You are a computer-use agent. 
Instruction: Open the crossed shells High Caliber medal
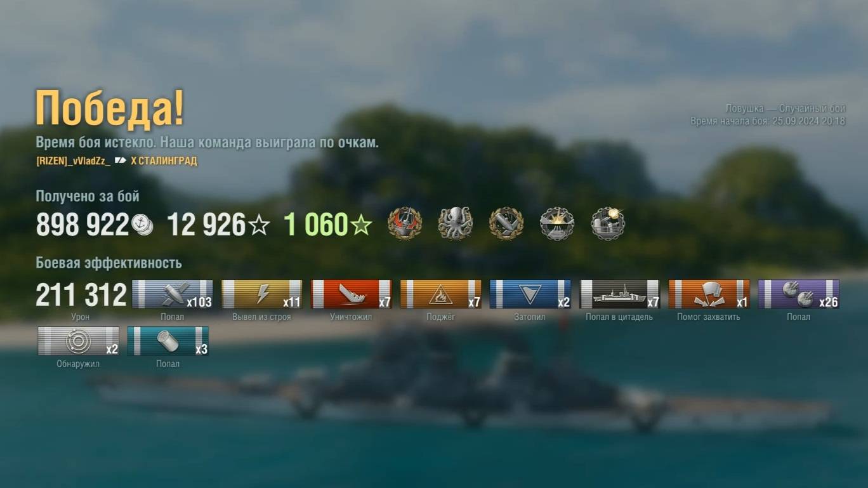[x=506, y=223]
